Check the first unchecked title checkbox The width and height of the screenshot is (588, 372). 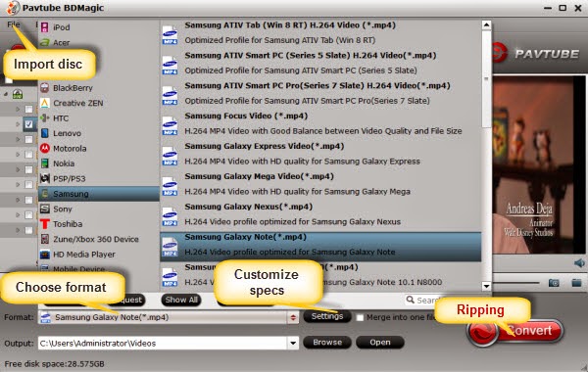(28, 109)
